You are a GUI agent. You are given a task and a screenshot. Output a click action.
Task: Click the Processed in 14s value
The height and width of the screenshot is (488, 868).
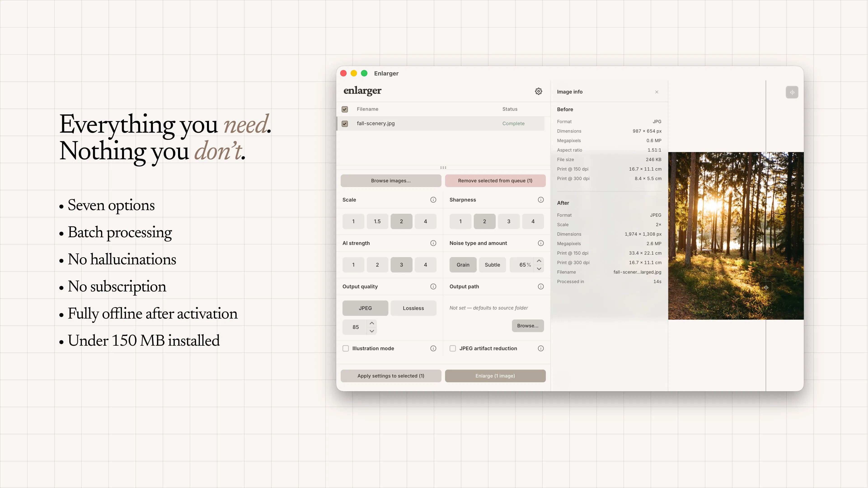[657, 282]
